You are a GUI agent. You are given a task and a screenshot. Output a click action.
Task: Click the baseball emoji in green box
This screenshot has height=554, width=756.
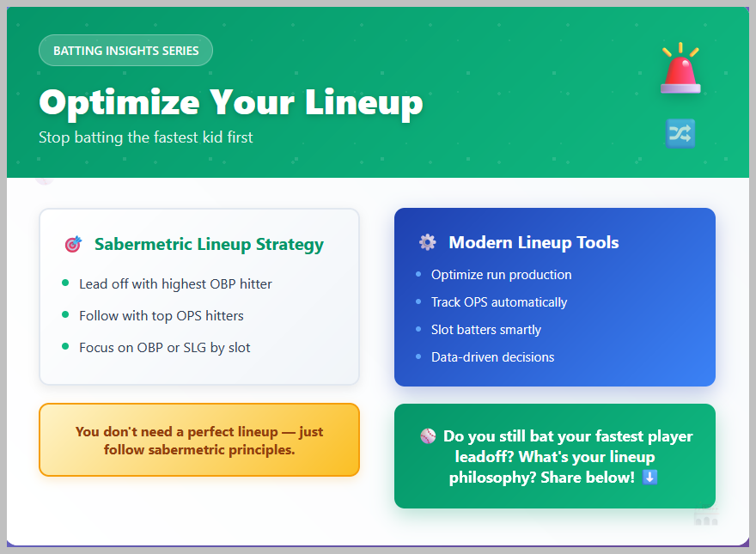[x=428, y=436]
